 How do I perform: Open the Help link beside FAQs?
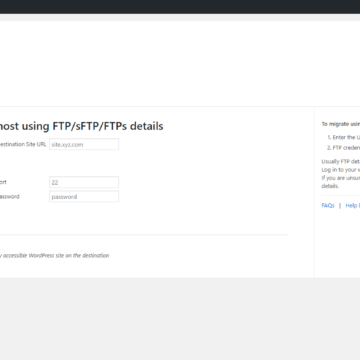click(x=353, y=206)
